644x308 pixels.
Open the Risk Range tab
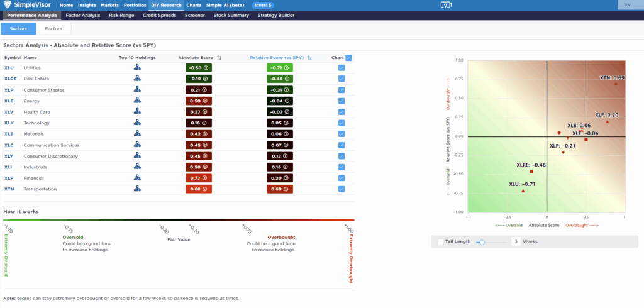click(121, 15)
